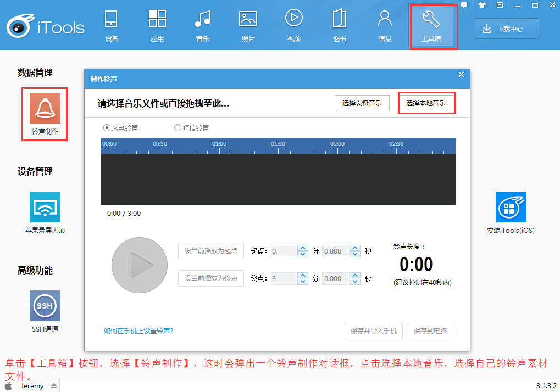Click the Apple device icon in status bar
The height and width of the screenshot is (392, 560).
tap(9, 387)
